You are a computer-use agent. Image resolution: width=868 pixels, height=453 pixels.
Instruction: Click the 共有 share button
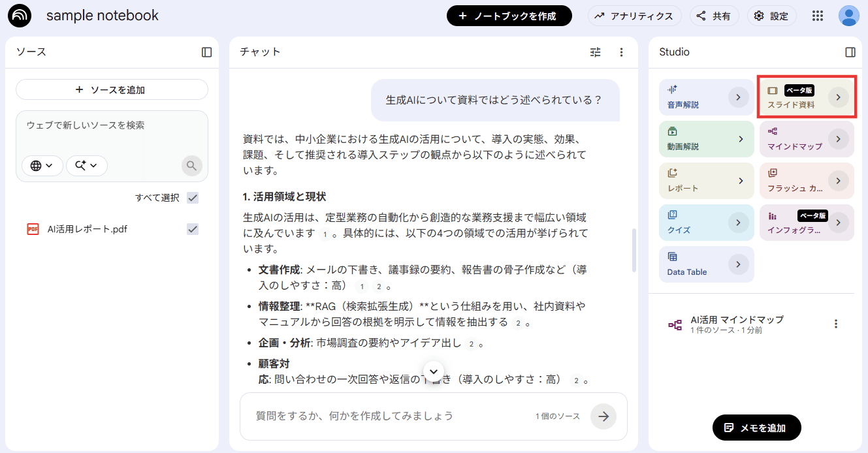click(714, 16)
